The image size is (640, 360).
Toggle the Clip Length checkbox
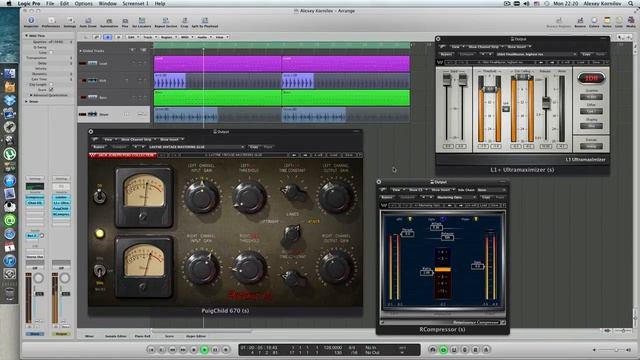coord(51,84)
